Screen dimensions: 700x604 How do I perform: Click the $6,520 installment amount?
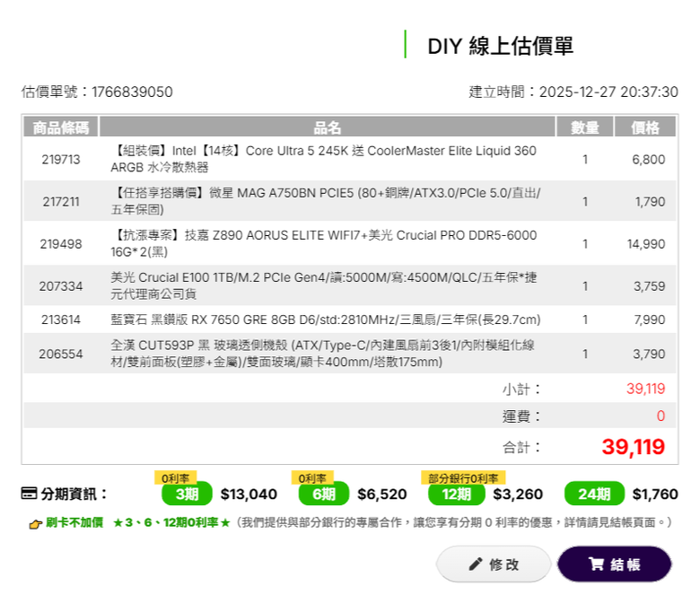[382, 495]
